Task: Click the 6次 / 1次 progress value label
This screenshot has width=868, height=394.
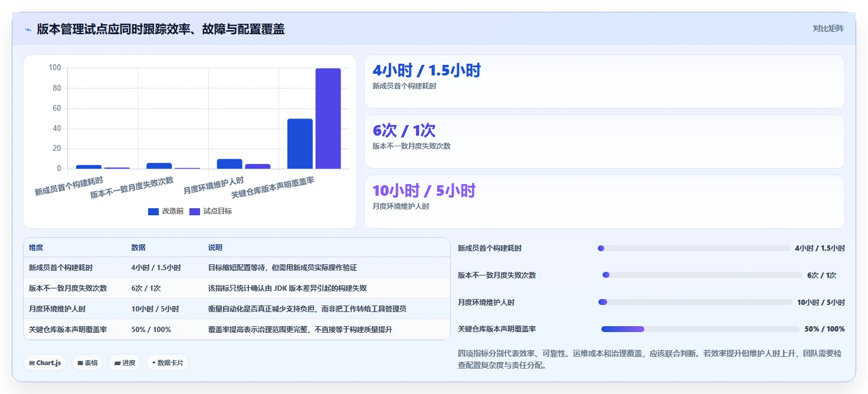Action: click(822, 275)
